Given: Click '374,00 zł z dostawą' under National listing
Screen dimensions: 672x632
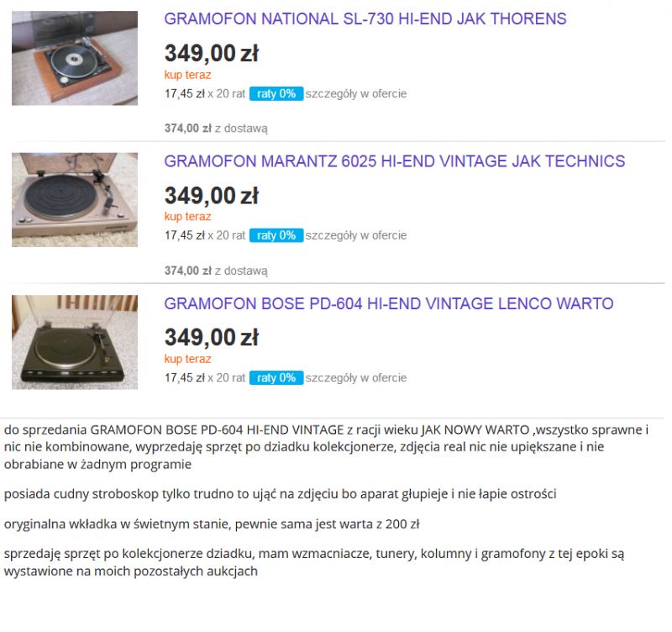Looking at the screenshot, I should 216,129.
